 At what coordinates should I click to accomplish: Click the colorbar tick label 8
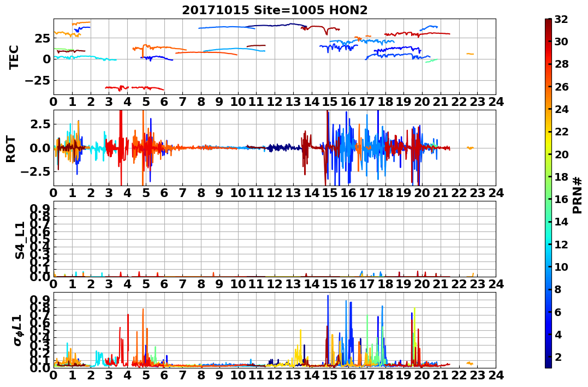(558, 289)
